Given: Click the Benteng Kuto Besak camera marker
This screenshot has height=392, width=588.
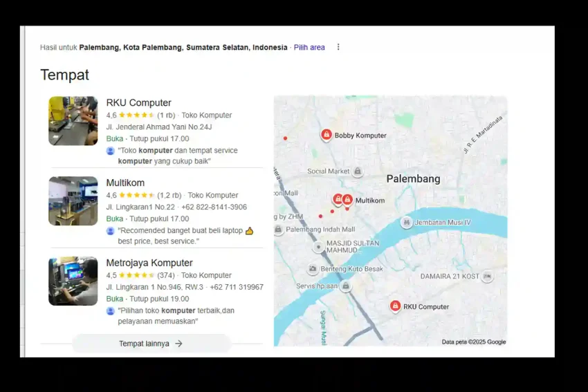Looking at the screenshot, I should coord(313,269).
